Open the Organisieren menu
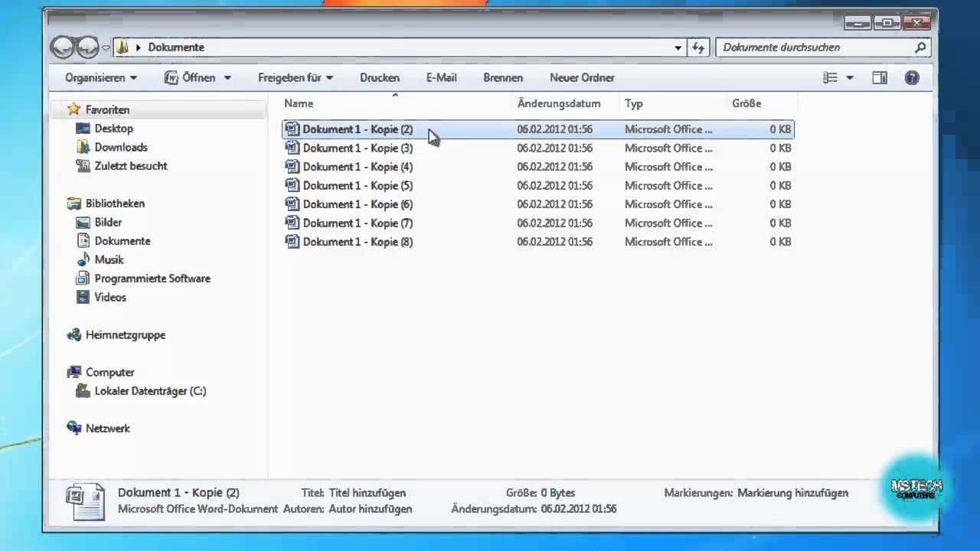The height and width of the screenshot is (551, 980). click(x=101, y=77)
